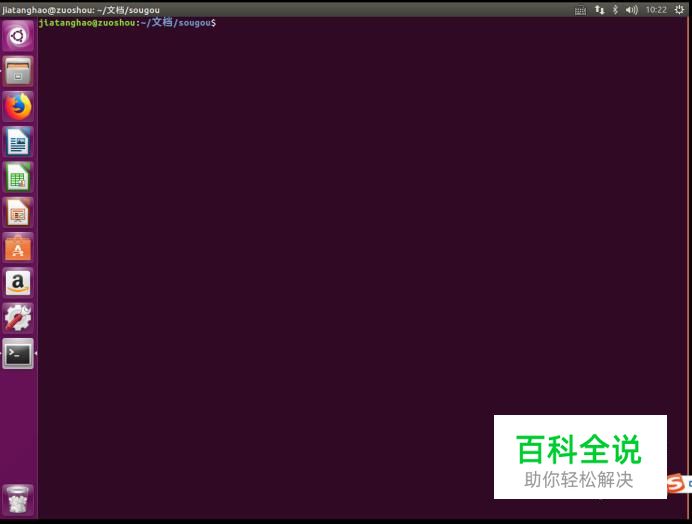Click the terminal prompt line ending in sougou$
Viewport: 692px width, 524px height.
[x=127, y=23]
